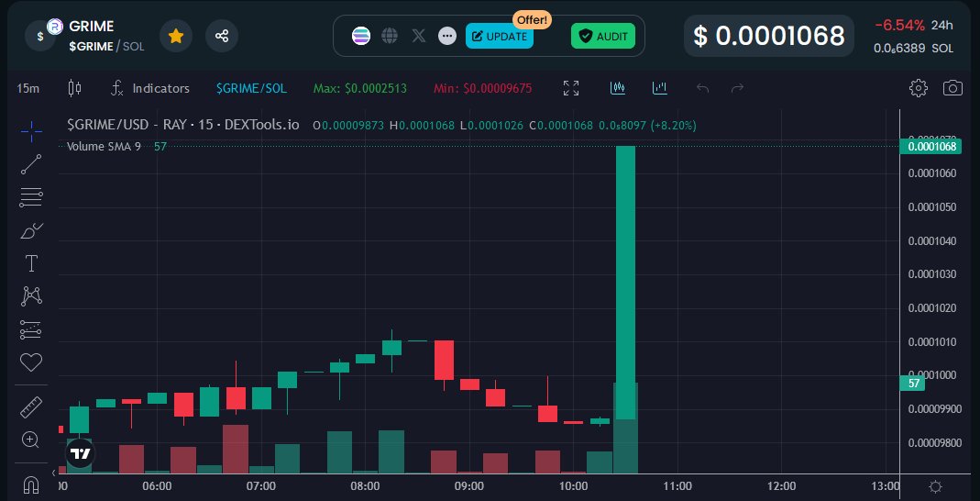Click the 08:00 time axis label

[x=365, y=486]
